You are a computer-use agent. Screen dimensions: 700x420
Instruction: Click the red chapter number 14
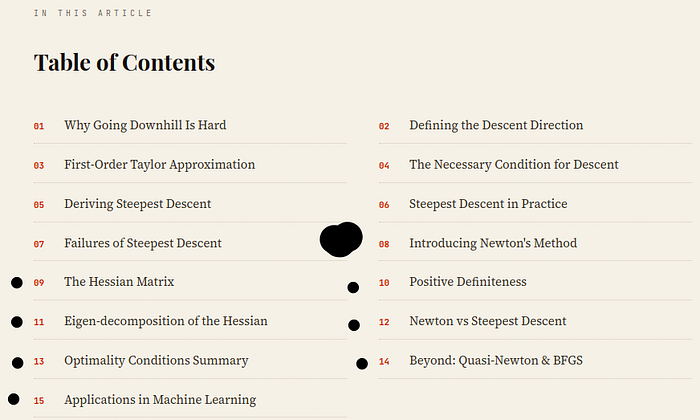pyautogui.click(x=384, y=362)
